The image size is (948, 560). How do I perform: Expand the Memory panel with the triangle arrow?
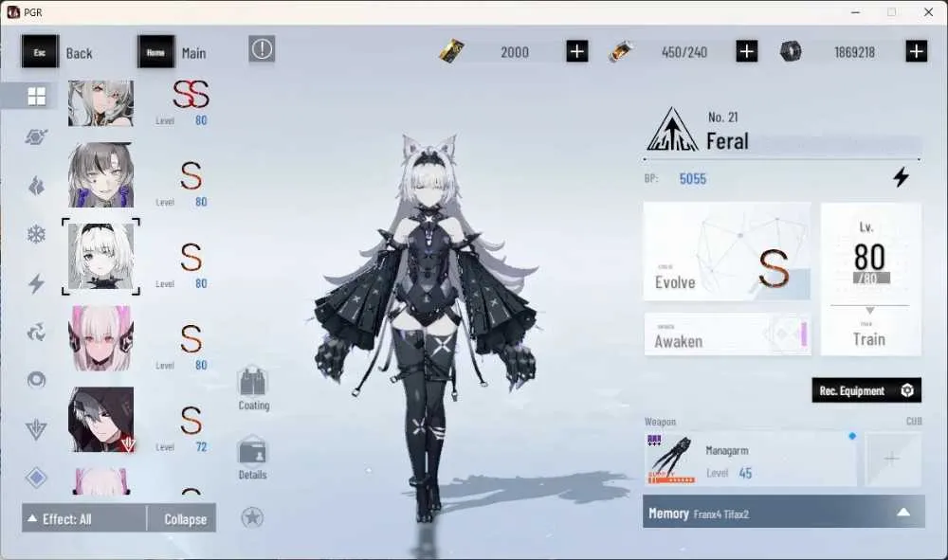point(903,513)
